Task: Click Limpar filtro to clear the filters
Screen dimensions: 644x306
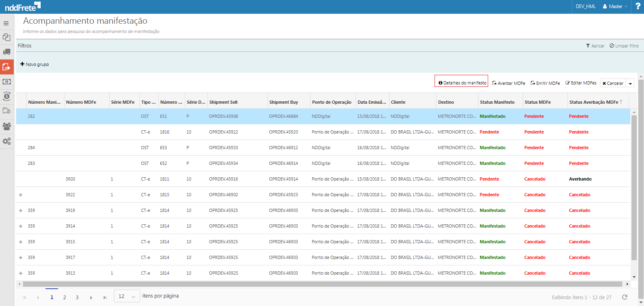Action: click(x=624, y=46)
